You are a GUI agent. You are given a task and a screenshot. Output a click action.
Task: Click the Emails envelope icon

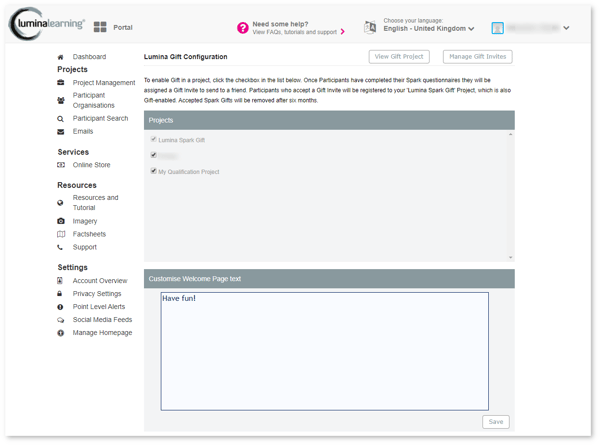pyautogui.click(x=60, y=132)
